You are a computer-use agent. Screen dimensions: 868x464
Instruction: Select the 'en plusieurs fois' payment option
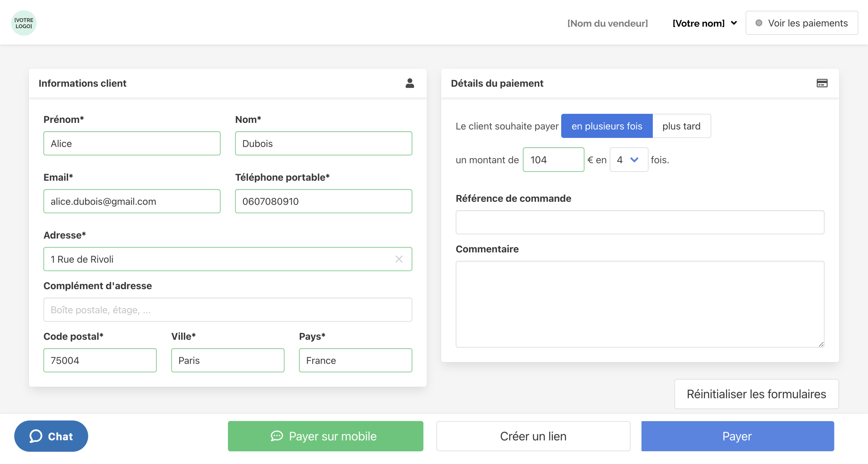pos(607,126)
